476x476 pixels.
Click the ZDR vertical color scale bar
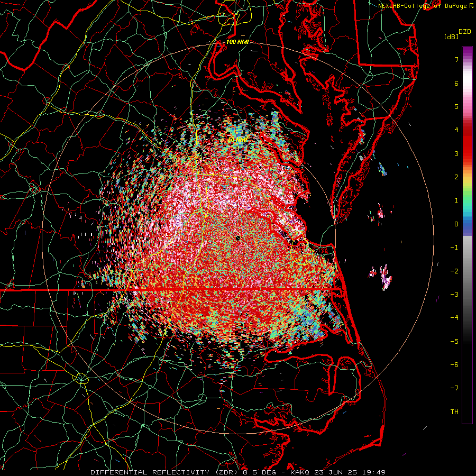[x=467, y=235]
